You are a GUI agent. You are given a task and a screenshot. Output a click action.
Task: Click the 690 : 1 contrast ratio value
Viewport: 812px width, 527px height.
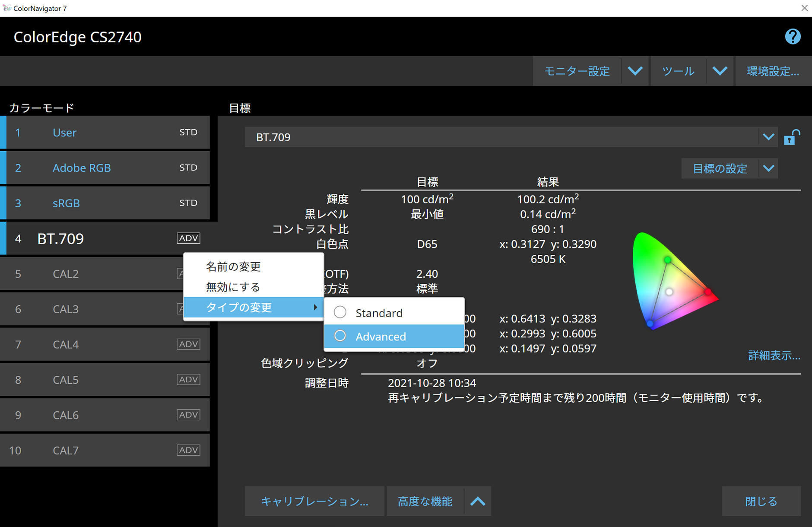point(548,229)
